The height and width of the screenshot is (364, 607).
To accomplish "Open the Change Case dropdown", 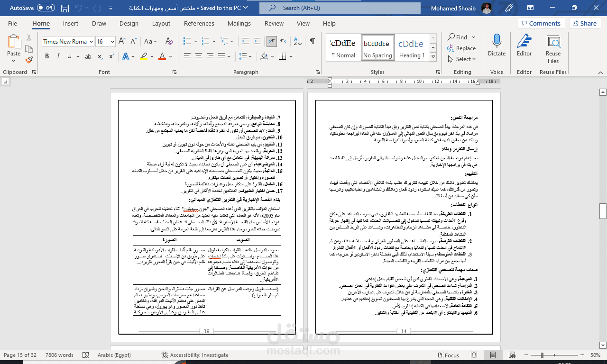I will (151, 41).
